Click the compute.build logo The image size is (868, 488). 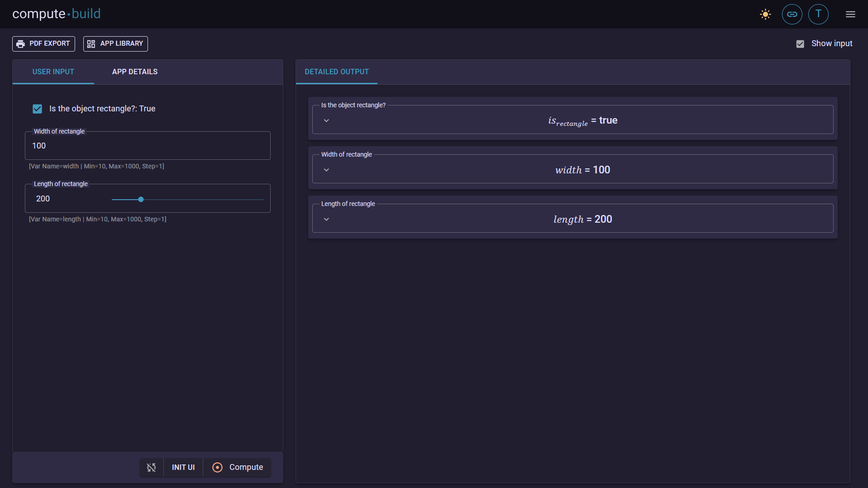[57, 14]
